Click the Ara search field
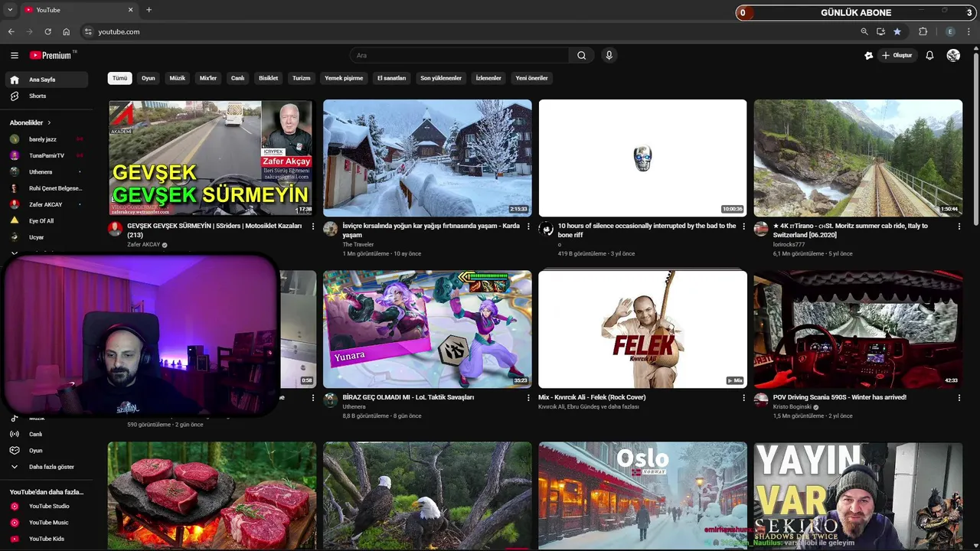Screen dimensions: 980x551 click(459, 55)
